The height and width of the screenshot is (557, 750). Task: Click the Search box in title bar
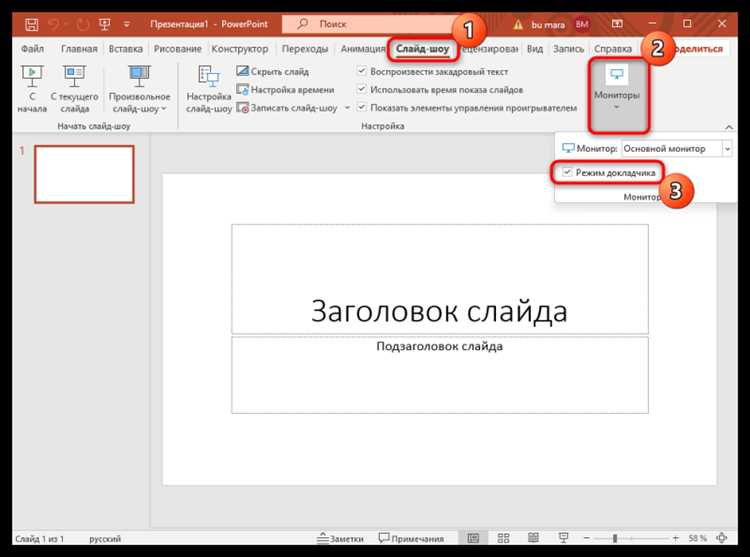(x=368, y=24)
